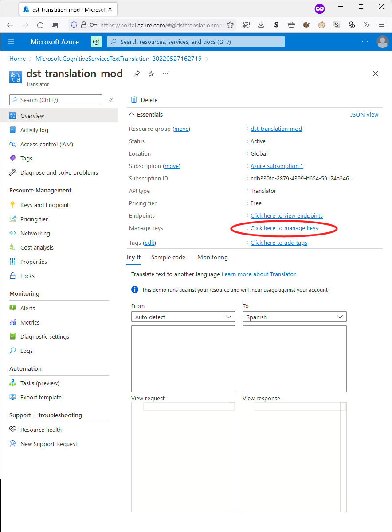This screenshot has width=392, height=532.
Task: Go to Home breadcrumb
Action: tap(18, 59)
